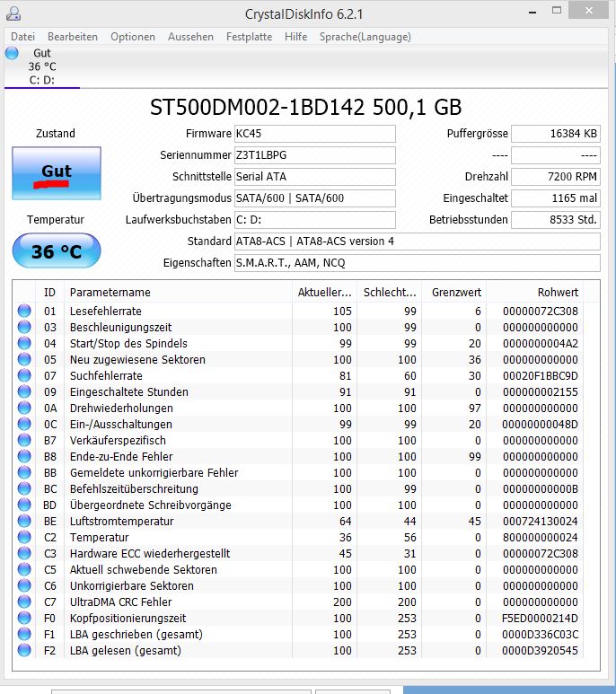Image resolution: width=616 pixels, height=694 pixels.
Task: Click status orb for F0 Kopfpositionierungszeit row
Action: 24,618
